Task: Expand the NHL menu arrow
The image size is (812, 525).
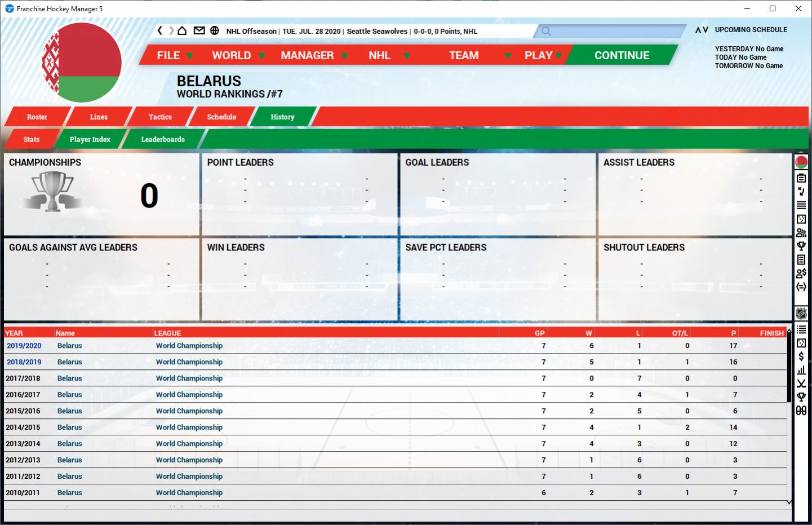Action: point(406,56)
